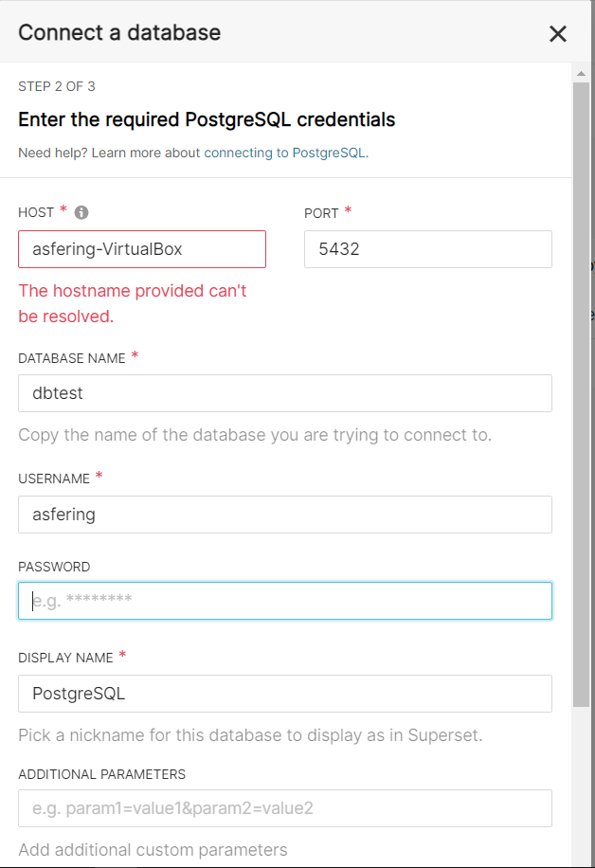Select the DATABASE NAME field with dbtest
This screenshot has width=595, height=868.
click(x=284, y=393)
